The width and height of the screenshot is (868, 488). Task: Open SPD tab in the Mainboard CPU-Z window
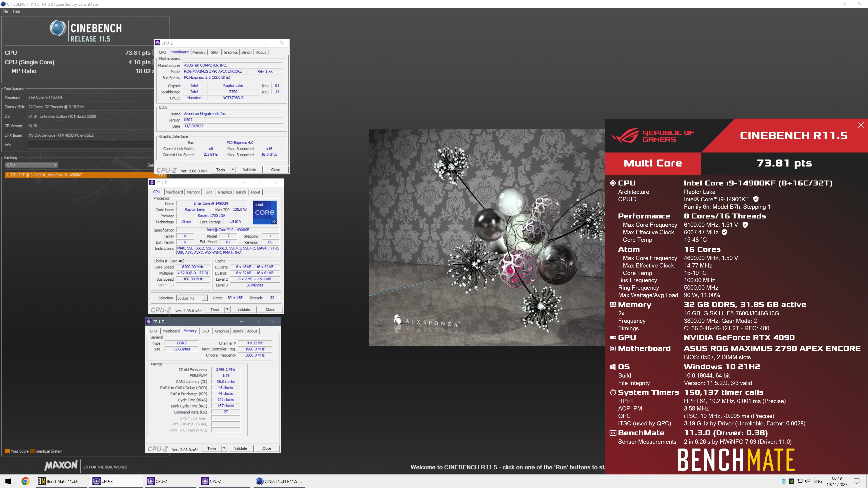coord(214,52)
